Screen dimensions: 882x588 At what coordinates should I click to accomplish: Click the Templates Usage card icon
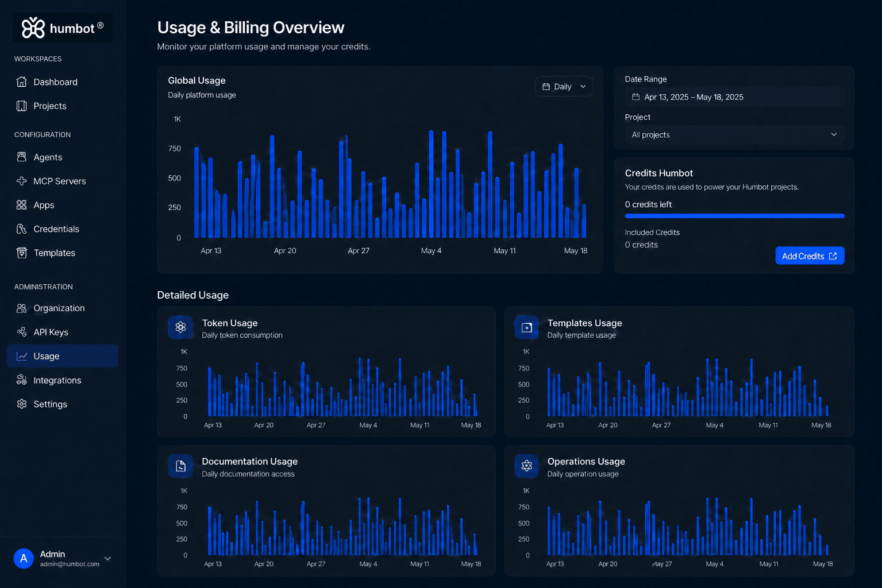(x=526, y=327)
